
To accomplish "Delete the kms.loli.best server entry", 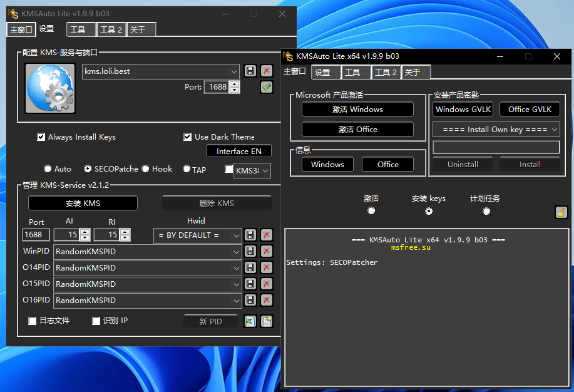I will click(x=267, y=71).
